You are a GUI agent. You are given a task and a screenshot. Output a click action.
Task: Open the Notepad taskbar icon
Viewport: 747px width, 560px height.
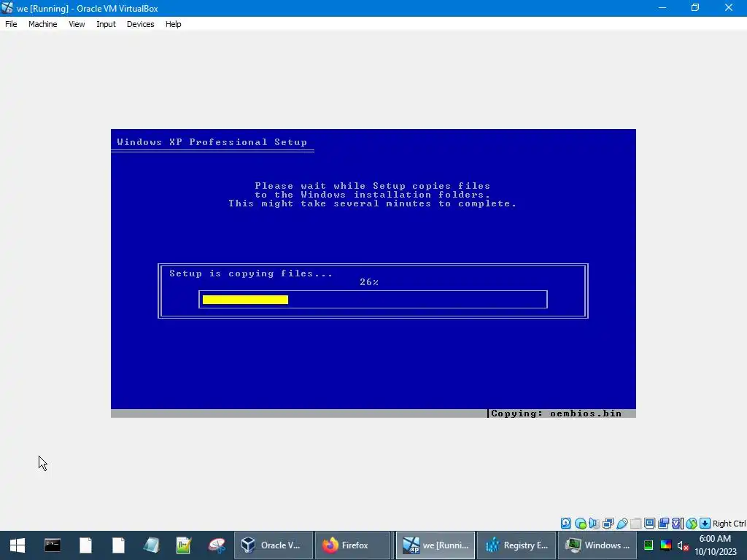151,545
